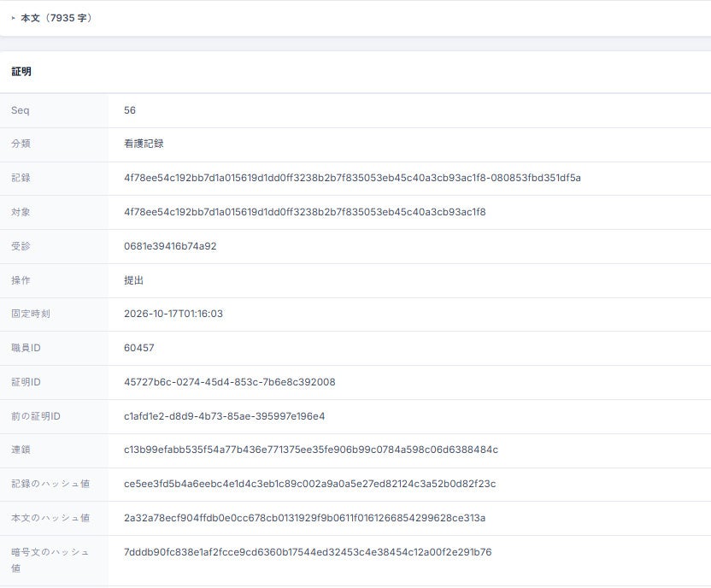Screen dimensions: 711x588
Task: Click the 記録のハッシュ値 row label
Action: click(50, 484)
